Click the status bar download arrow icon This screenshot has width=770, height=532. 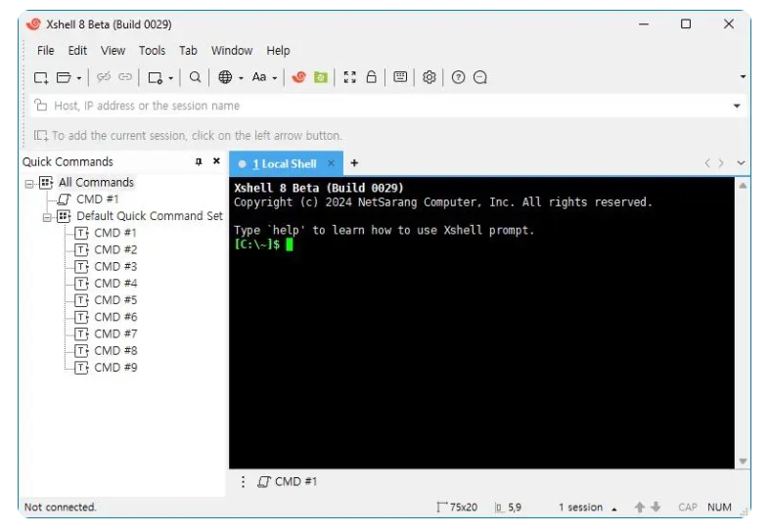[x=656, y=507]
